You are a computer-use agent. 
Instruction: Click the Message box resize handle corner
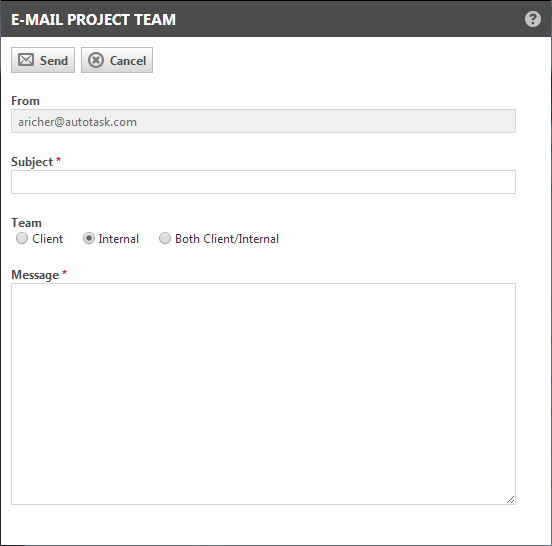(x=510, y=499)
